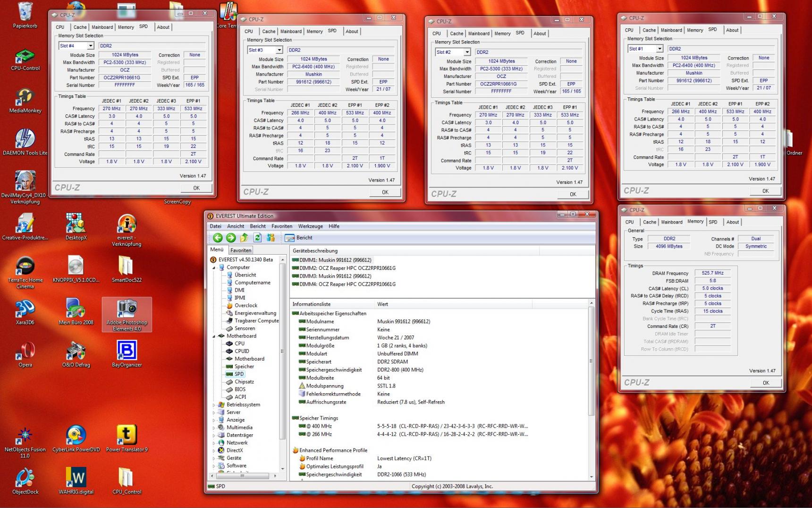The image size is (812, 508).
Task: Collapse the Motherboard node in EVEREST tree
Action: pyautogui.click(x=214, y=336)
